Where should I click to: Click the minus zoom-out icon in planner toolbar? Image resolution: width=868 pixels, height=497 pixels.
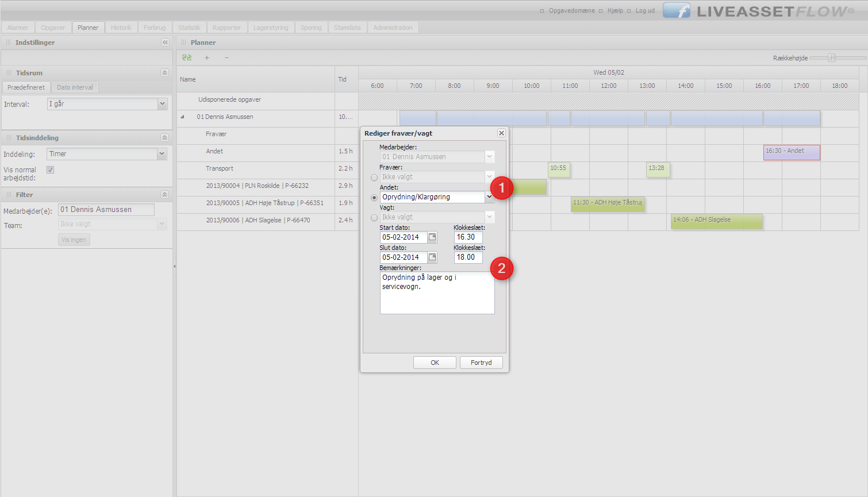[226, 57]
